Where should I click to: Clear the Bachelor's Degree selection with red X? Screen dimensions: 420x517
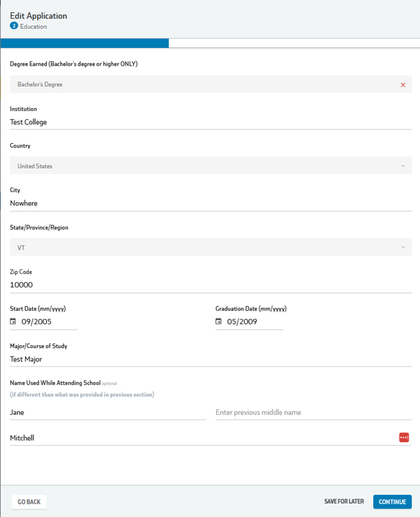403,85
